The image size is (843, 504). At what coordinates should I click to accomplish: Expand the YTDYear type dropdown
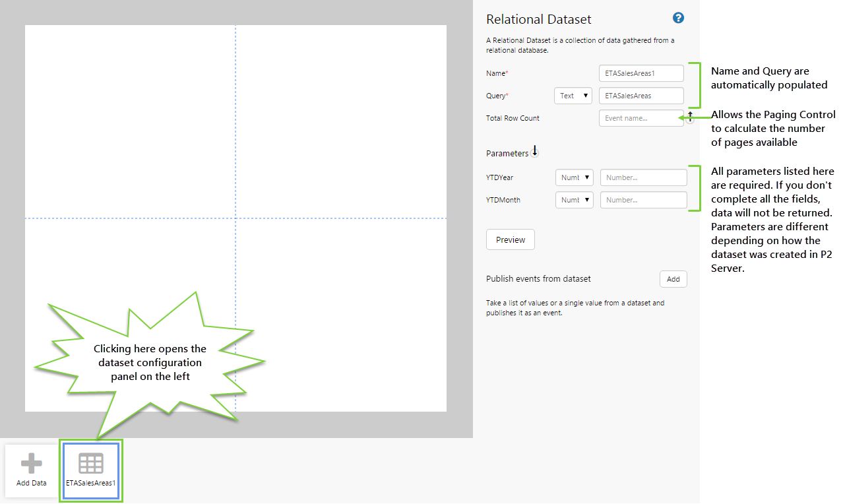pos(575,177)
